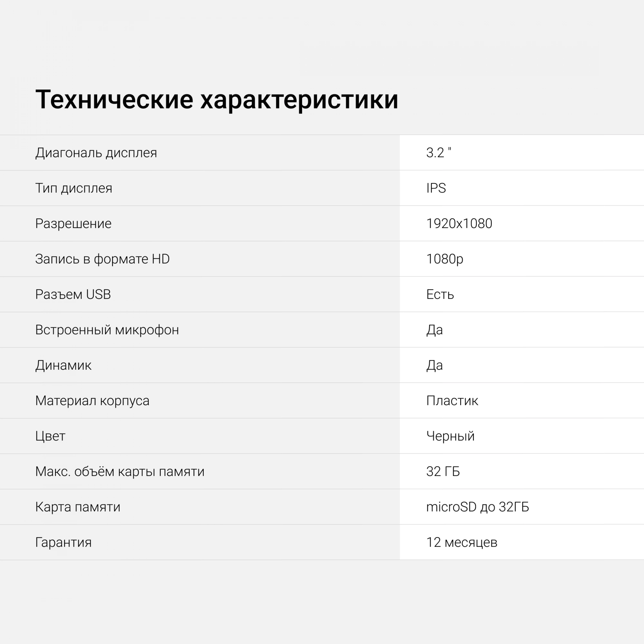Select the Материал корпуса label
The image size is (644, 644).
tap(92, 400)
